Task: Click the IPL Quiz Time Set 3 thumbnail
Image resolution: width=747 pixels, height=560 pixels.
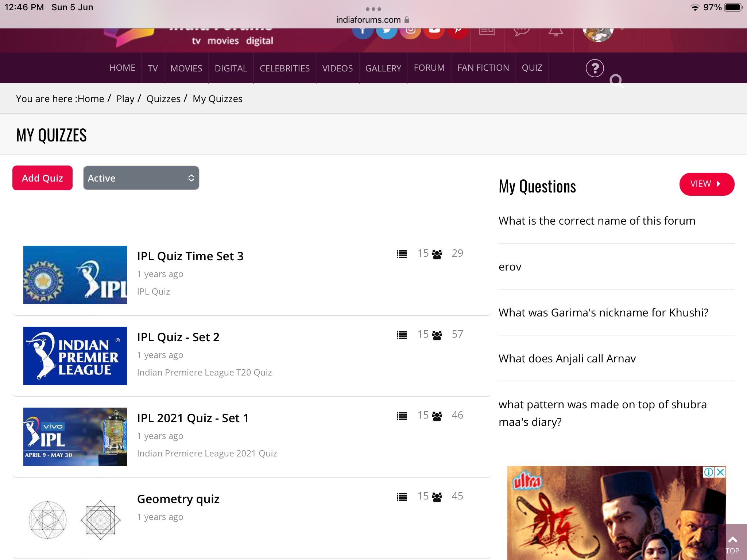Action: 75,275
